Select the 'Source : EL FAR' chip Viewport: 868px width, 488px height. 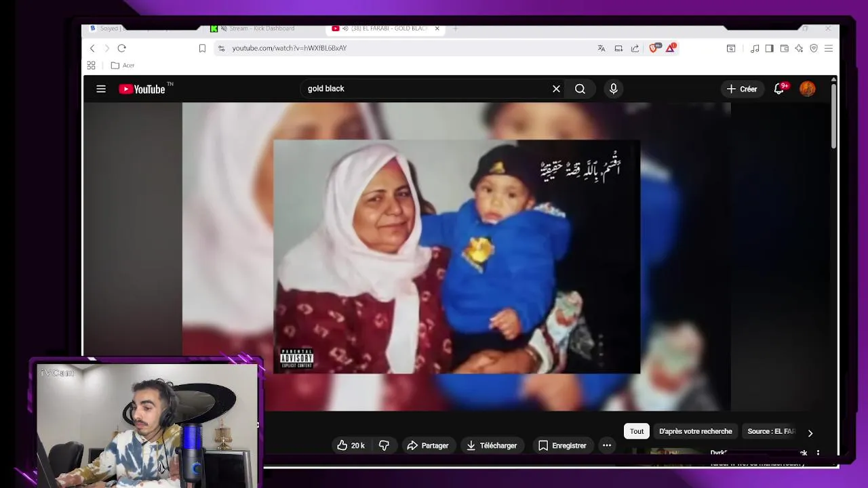(x=770, y=431)
